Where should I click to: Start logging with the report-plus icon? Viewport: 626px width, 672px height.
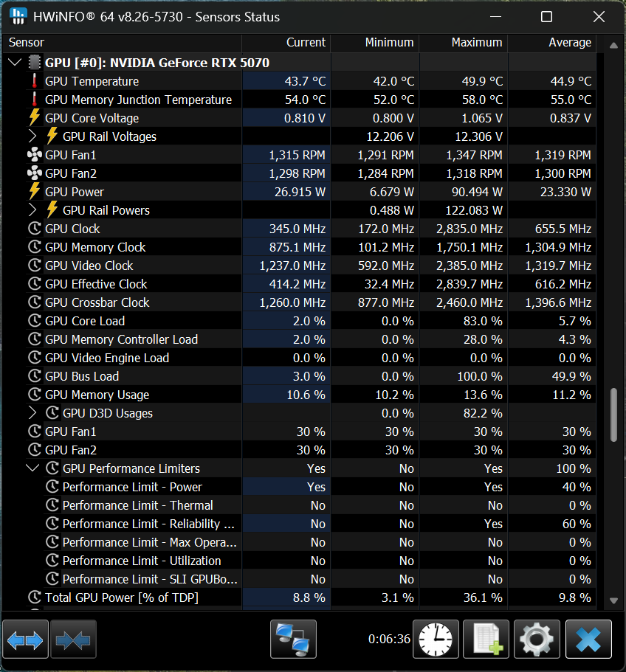pyautogui.click(x=486, y=639)
